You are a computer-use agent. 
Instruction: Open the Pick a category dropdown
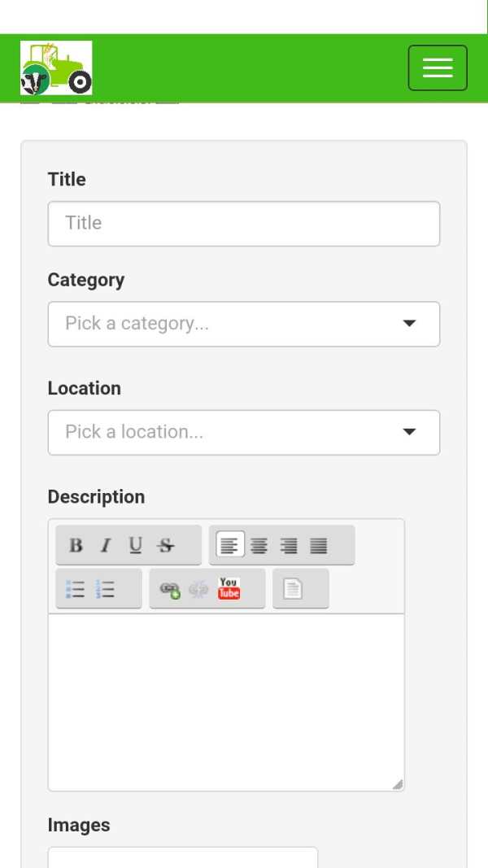tap(244, 324)
